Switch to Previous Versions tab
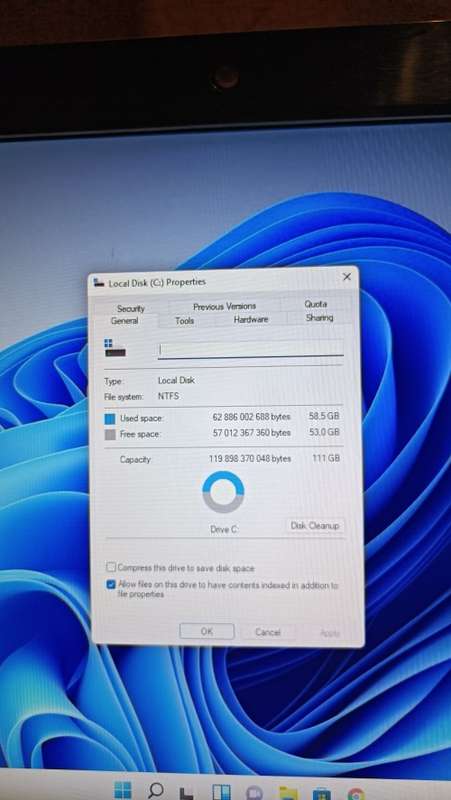 [x=224, y=306]
